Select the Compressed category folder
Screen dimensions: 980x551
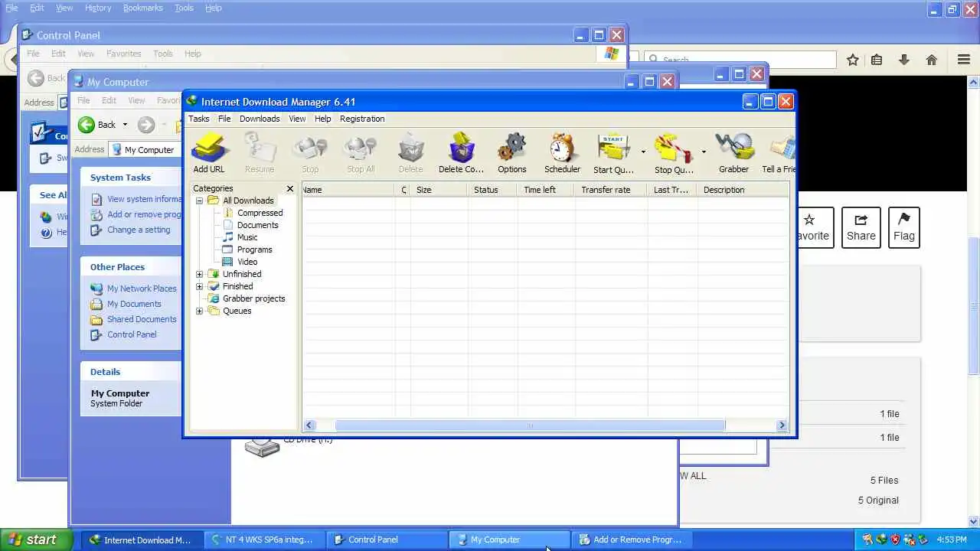pyautogui.click(x=260, y=213)
